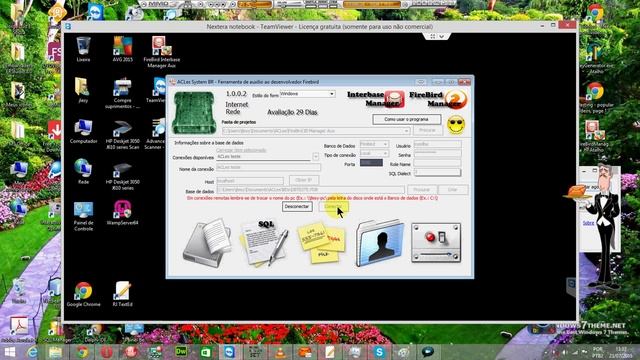Screen dimensions: 640x360
Task: Open Skype from the taskbar
Action: [x=379, y=352]
